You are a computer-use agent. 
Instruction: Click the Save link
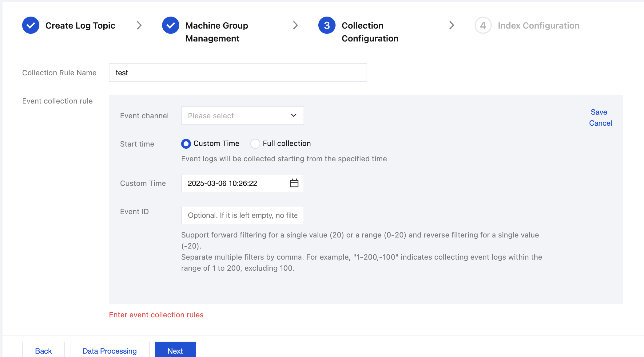pos(598,112)
